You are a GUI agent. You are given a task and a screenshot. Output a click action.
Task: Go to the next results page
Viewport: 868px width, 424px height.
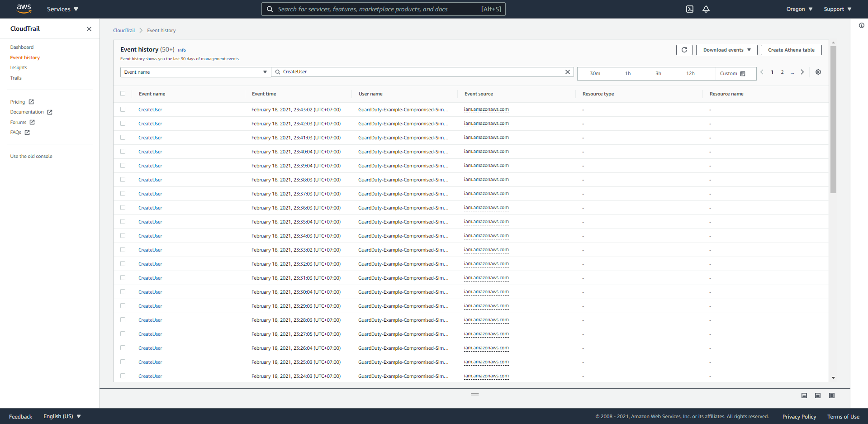(x=802, y=72)
